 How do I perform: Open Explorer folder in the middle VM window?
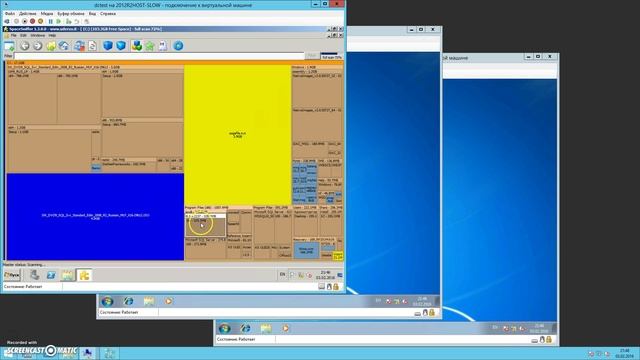[149, 301]
